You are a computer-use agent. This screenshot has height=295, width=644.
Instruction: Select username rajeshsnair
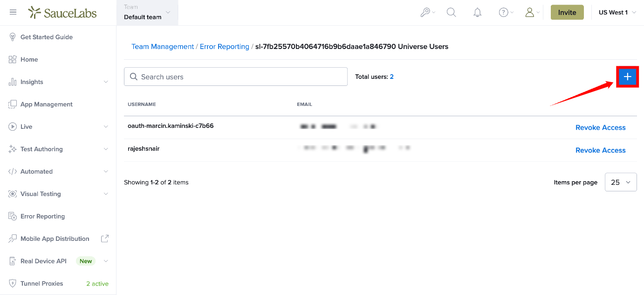tap(144, 149)
